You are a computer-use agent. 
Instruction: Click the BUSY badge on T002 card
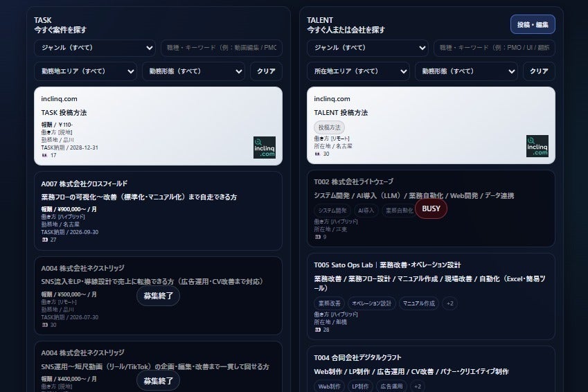431,209
